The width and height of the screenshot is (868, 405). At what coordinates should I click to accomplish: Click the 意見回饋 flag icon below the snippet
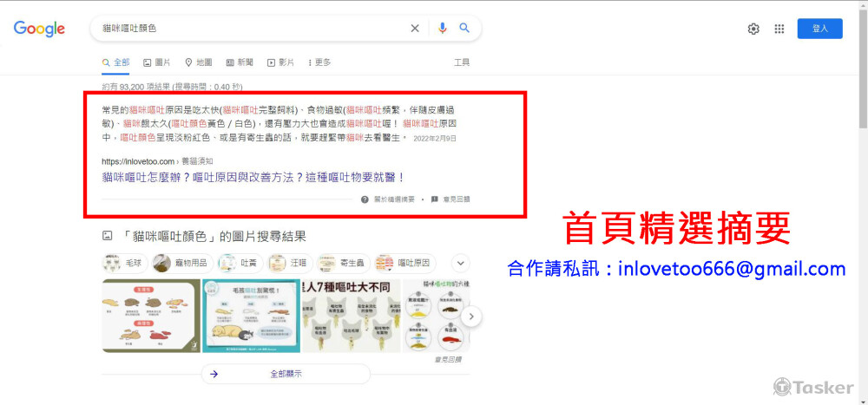coord(435,199)
